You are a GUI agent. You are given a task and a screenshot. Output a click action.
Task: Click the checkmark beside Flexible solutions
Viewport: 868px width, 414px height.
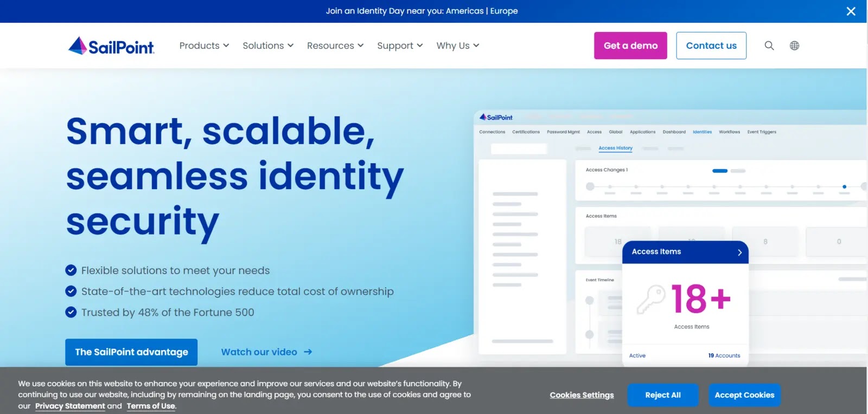tap(71, 270)
